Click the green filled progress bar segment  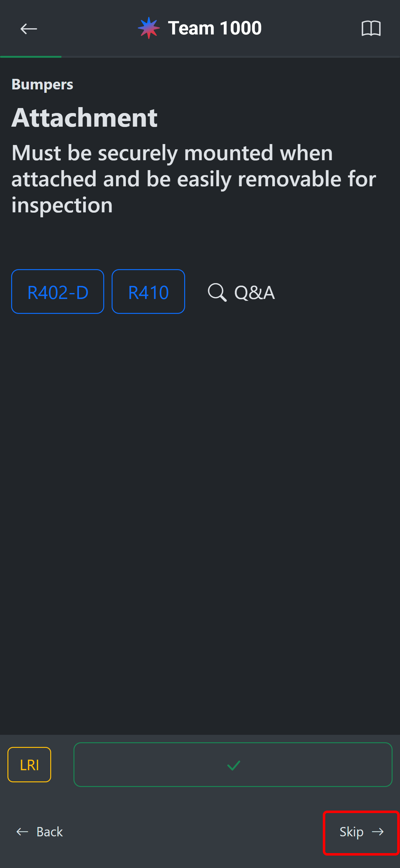point(31,57)
